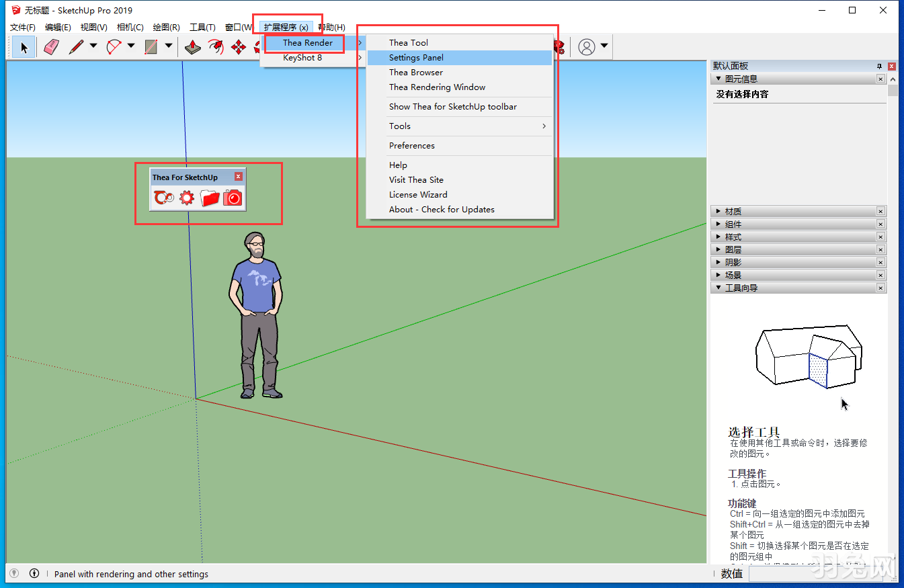904x588 pixels.
Task: Open the Shape tool dropdown arrow
Action: tap(169, 46)
